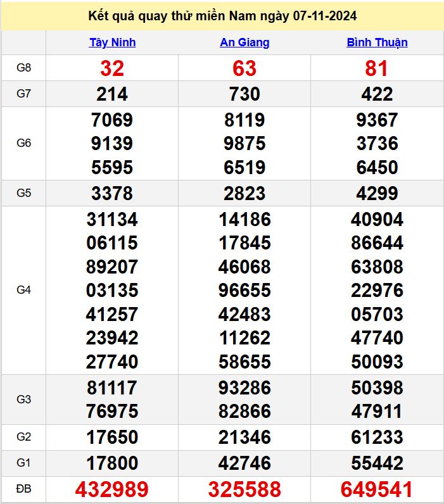Viewport: 444px width, 504px height.
Task: Click the G4 number 86644
Action: click(x=377, y=243)
